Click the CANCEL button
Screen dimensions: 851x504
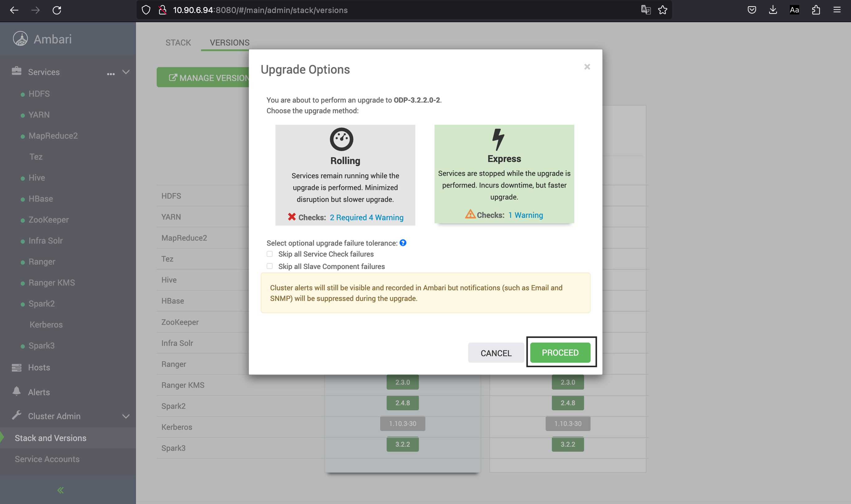(x=496, y=353)
